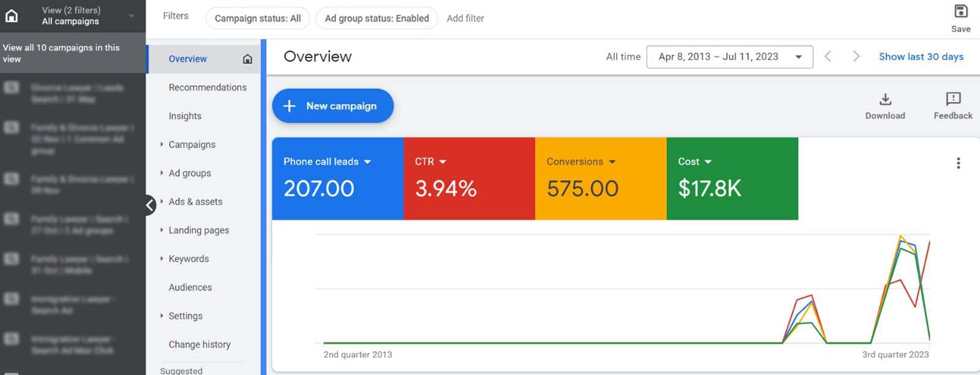This screenshot has height=375, width=980.
Task: Open the Phone call leads metric dropdown
Action: (367, 162)
